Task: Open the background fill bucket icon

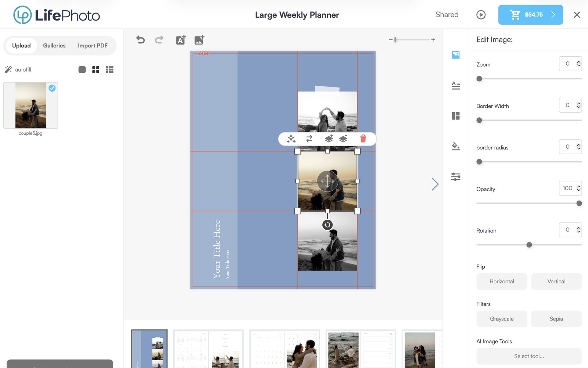Action: coord(456,146)
